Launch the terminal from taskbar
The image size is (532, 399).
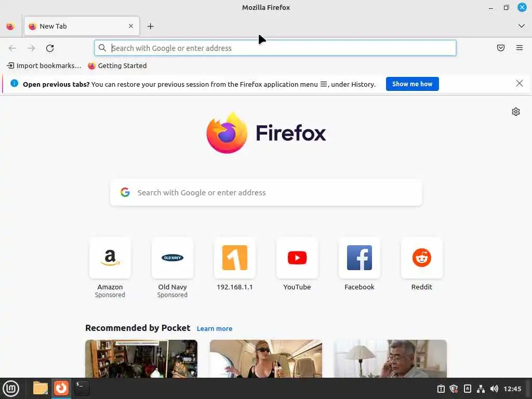(x=82, y=388)
